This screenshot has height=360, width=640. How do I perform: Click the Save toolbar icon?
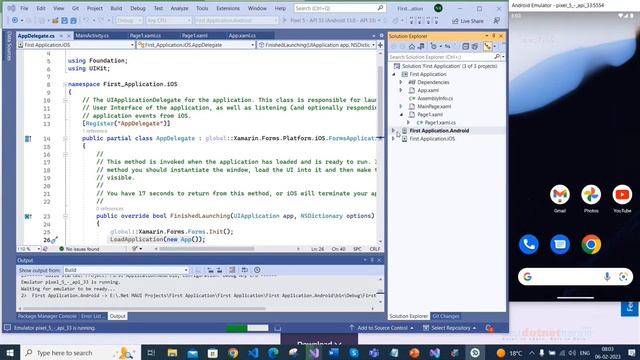click(x=64, y=20)
